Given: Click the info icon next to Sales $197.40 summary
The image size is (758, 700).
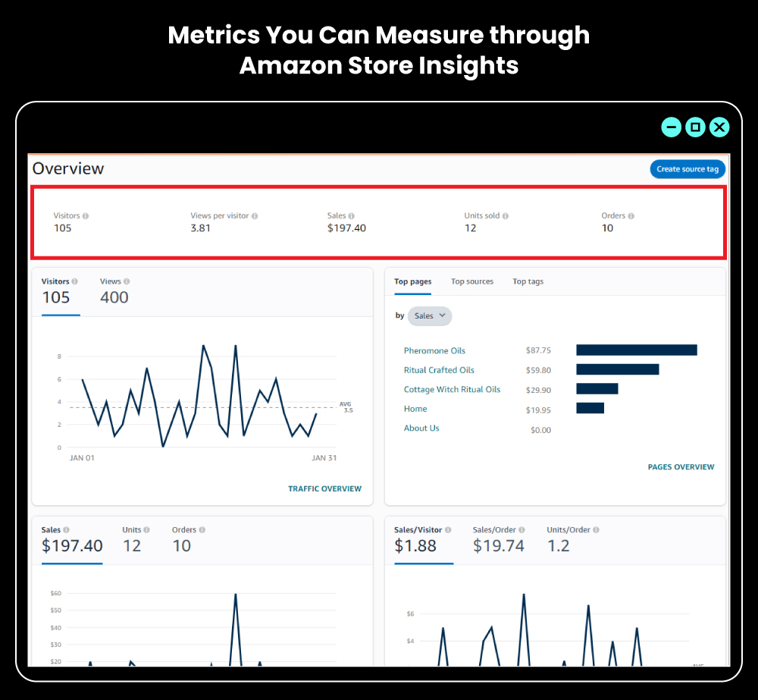Looking at the screenshot, I should (351, 215).
